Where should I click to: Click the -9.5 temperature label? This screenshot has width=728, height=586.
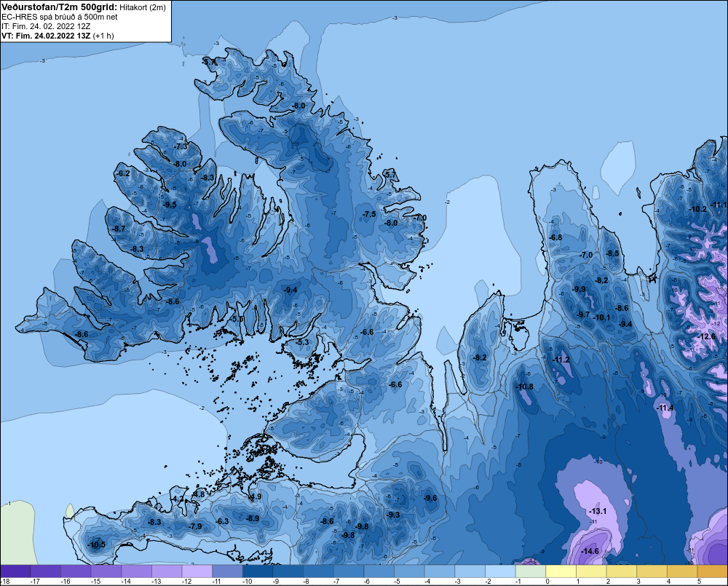[170, 205]
